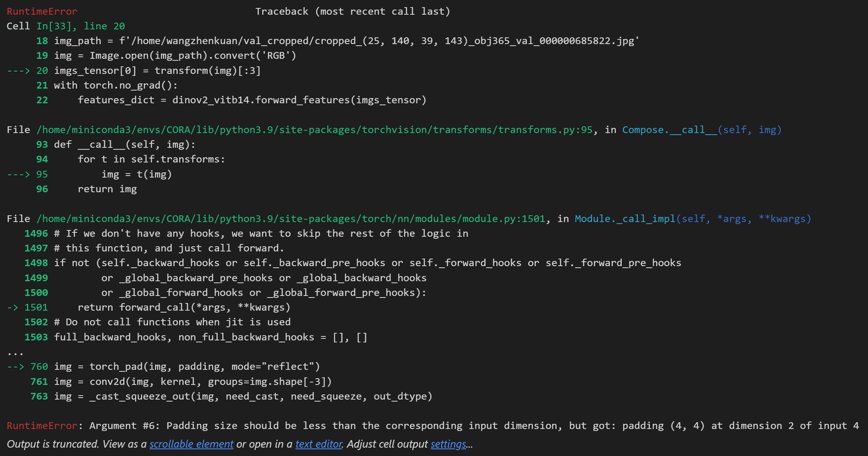Click line 1501 return forward_call code
This screenshot has width=868, height=456.
click(184, 307)
